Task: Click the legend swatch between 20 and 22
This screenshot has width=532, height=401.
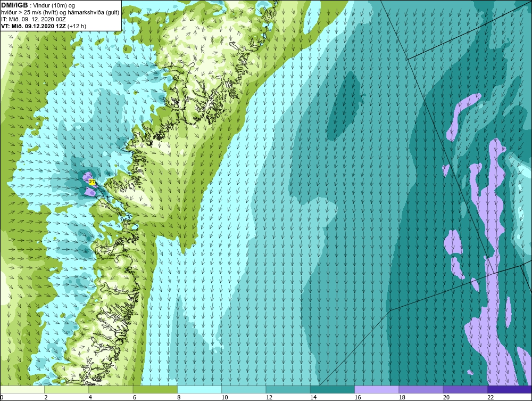Action: pyautogui.click(x=465, y=389)
